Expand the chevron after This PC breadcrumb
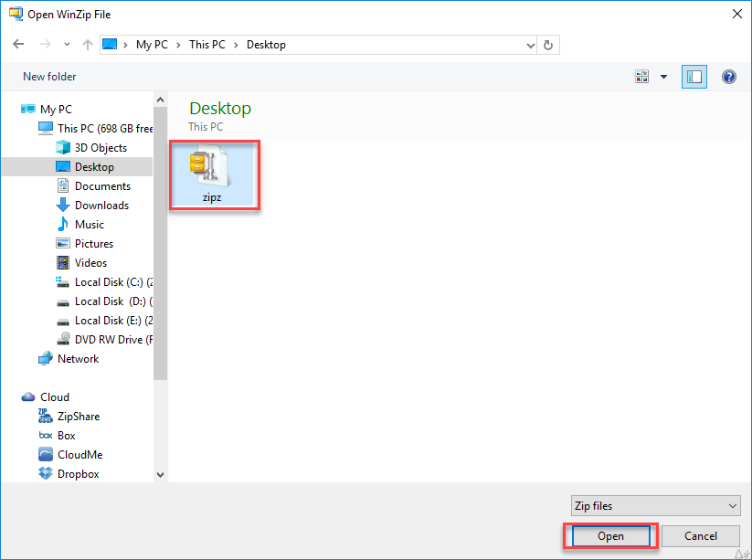752x560 pixels. [236, 45]
